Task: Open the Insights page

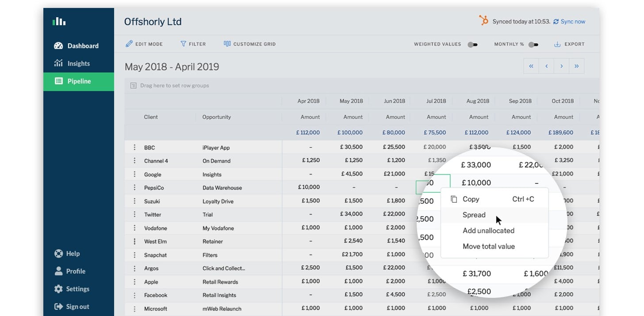Action: click(x=79, y=63)
